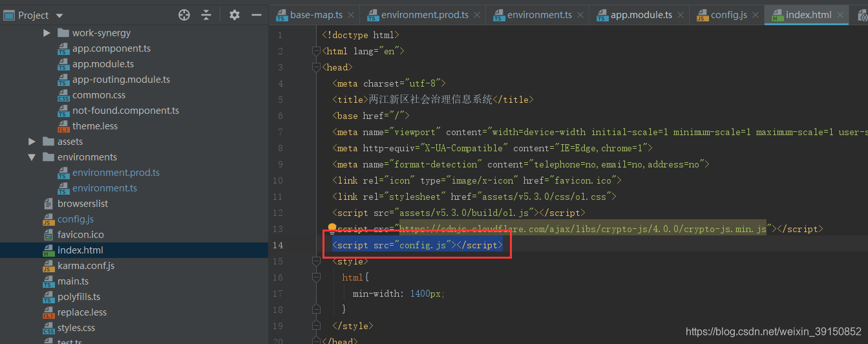Close the app.module.ts tab
Screen dimensions: 868x344
click(x=680, y=16)
